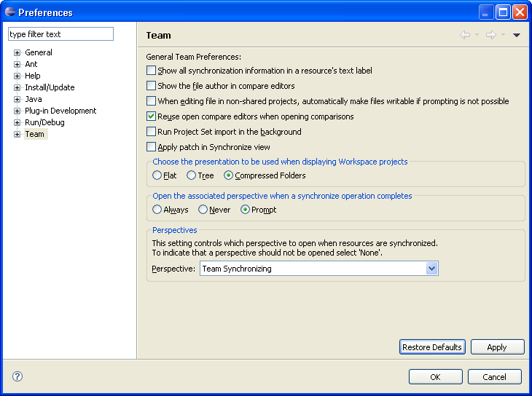
Task: Open forward history dropdown arrow
Action: (x=503, y=35)
